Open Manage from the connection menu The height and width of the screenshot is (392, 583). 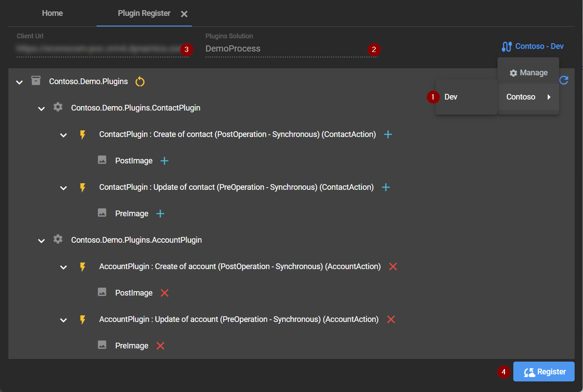[x=528, y=73]
